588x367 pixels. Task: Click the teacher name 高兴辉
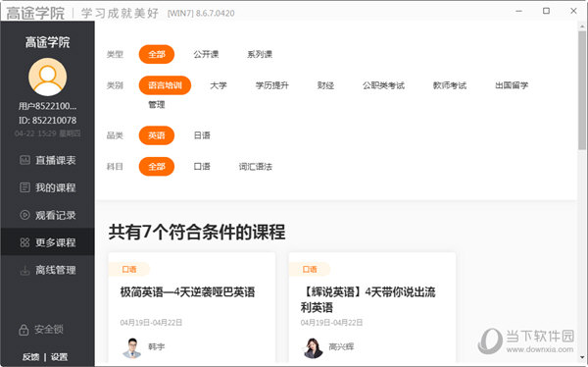point(342,346)
